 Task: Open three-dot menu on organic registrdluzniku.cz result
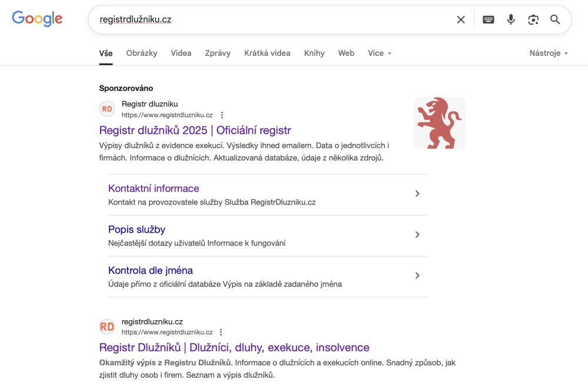221,332
